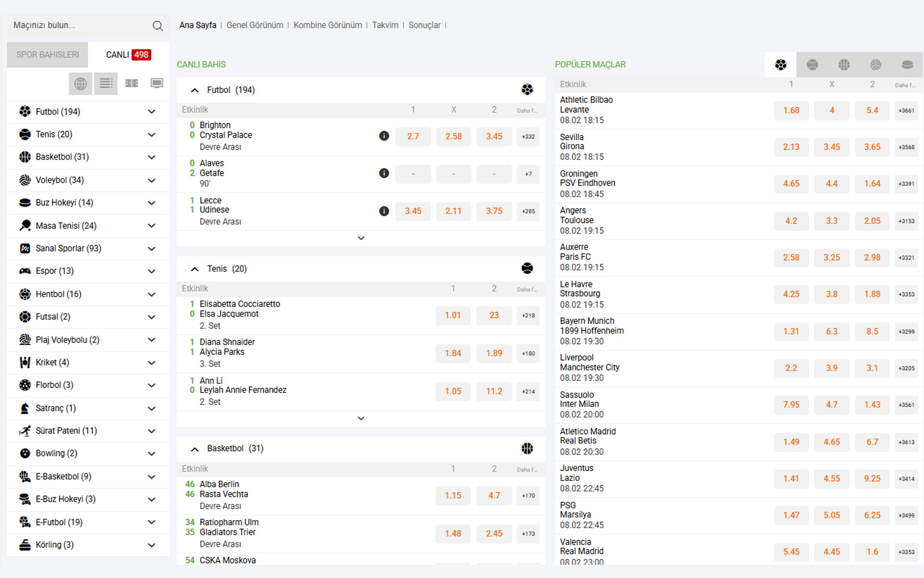Open the Takvim menu item
This screenshot has height=578, width=924.
(385, 25)
